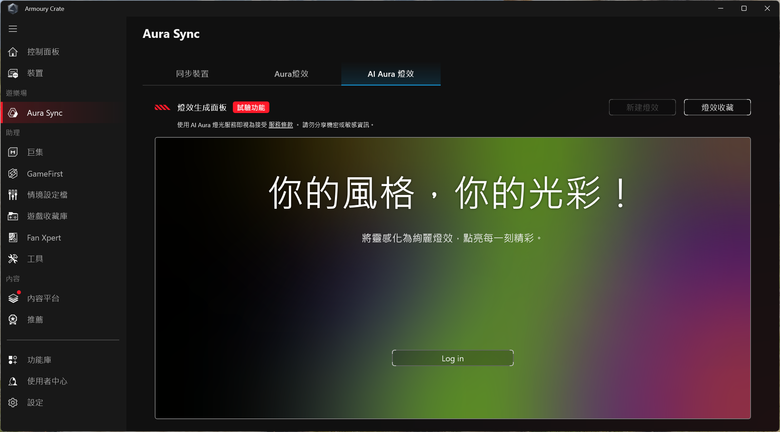The width and height of the screenshot is (780, 432).
Task: Open the 設定 settings gear icon
Action: [x=13, y=402]
